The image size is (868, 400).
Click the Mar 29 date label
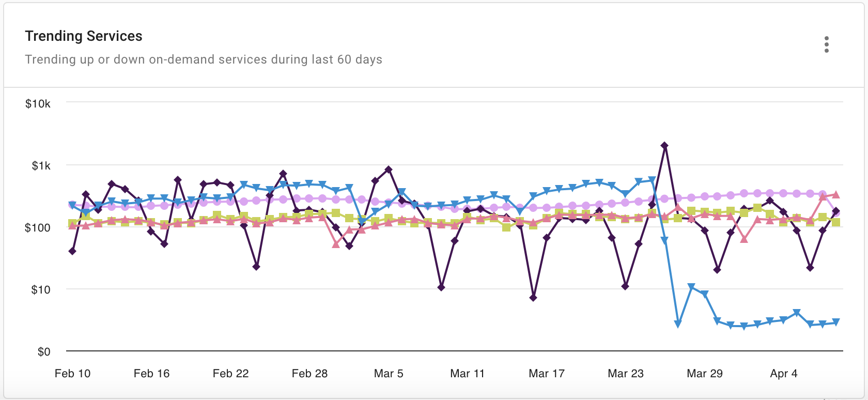(x=705, y=374)
